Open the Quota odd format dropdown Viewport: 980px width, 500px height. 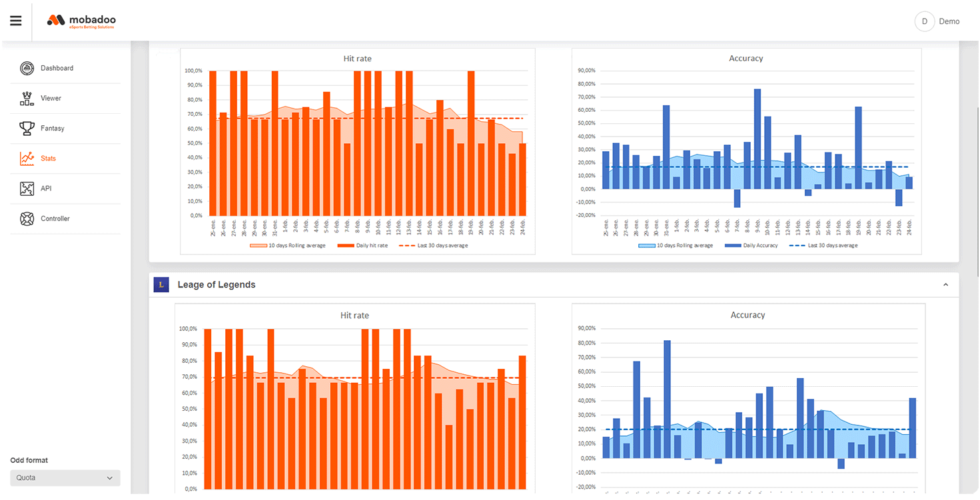pos(65,477)
